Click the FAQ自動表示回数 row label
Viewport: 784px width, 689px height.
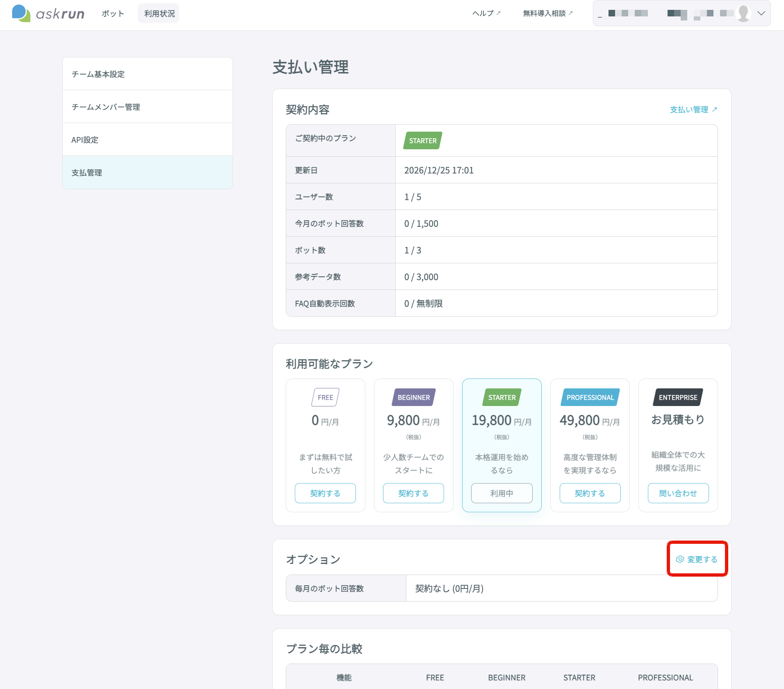point(325,303)
